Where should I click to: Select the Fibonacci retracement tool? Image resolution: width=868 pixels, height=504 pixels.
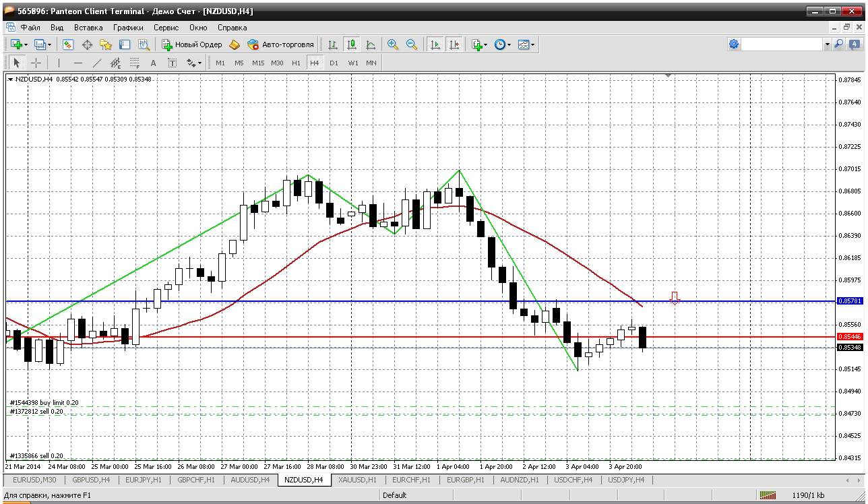tap(134, 63)
